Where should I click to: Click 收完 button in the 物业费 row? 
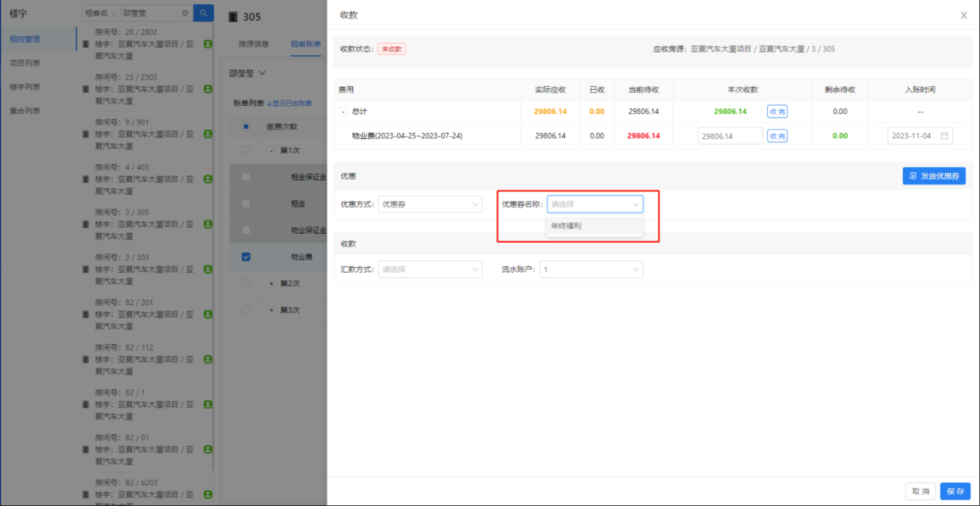pyautogui.click(x=777, y=136)
